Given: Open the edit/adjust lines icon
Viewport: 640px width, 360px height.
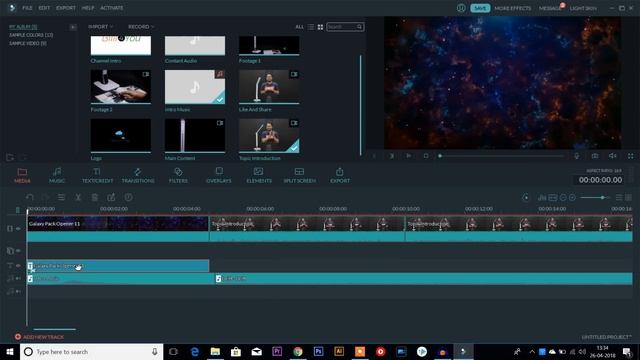Looking at the screenshot, I should pos(61,198).
